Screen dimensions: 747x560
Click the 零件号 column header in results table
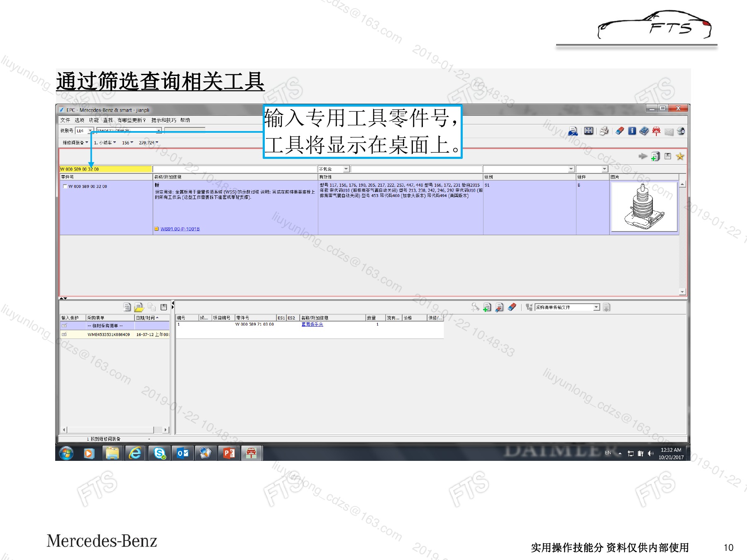click(x=106, y=177)
